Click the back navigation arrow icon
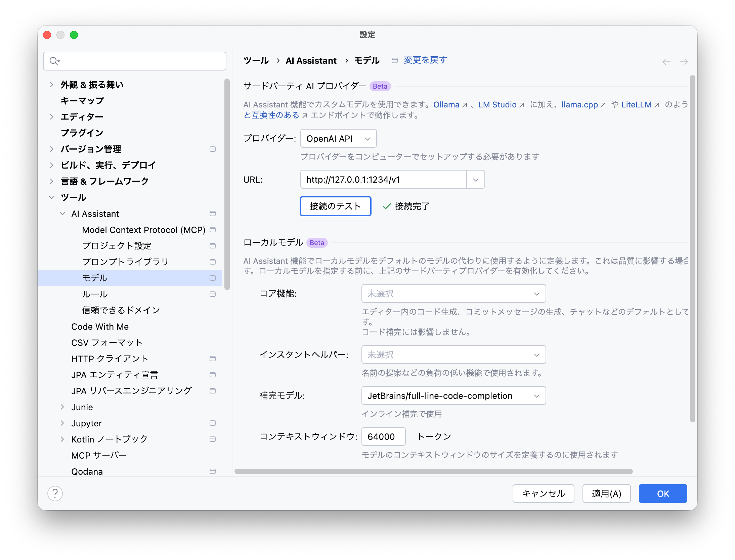Viewport: 735px width, 560px height. tap(666, 62)
